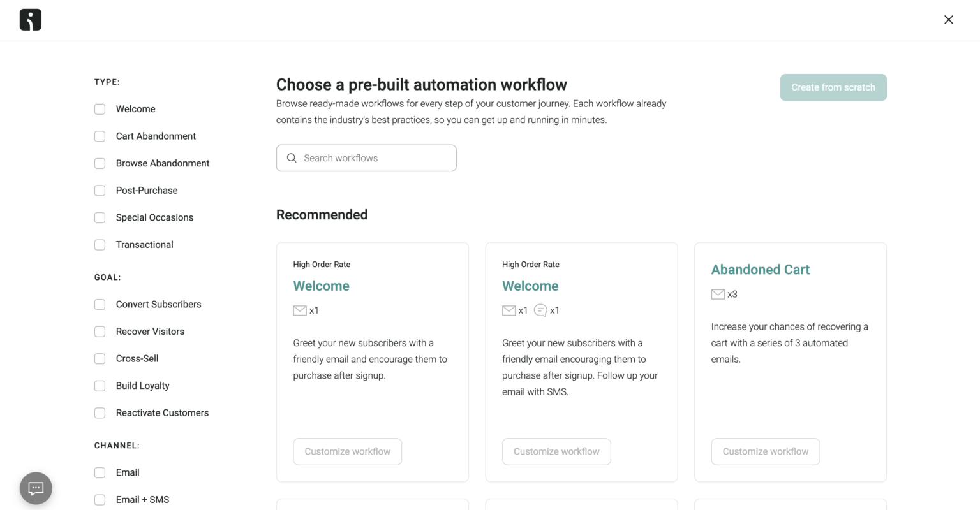The width and height of the screenshot is (980, 510).
Task: Click the SMS bubble icon on second Welcome card
Action: (x=540, y=310)
